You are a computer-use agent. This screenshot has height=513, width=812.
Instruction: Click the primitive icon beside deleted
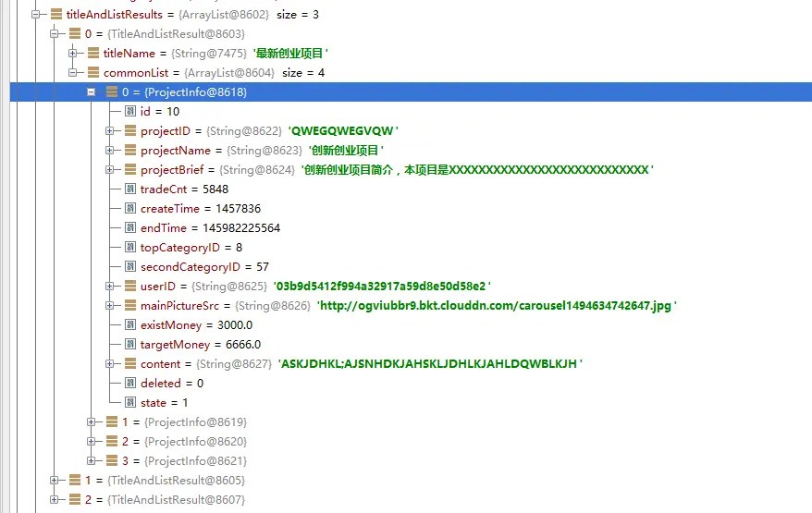130,383
